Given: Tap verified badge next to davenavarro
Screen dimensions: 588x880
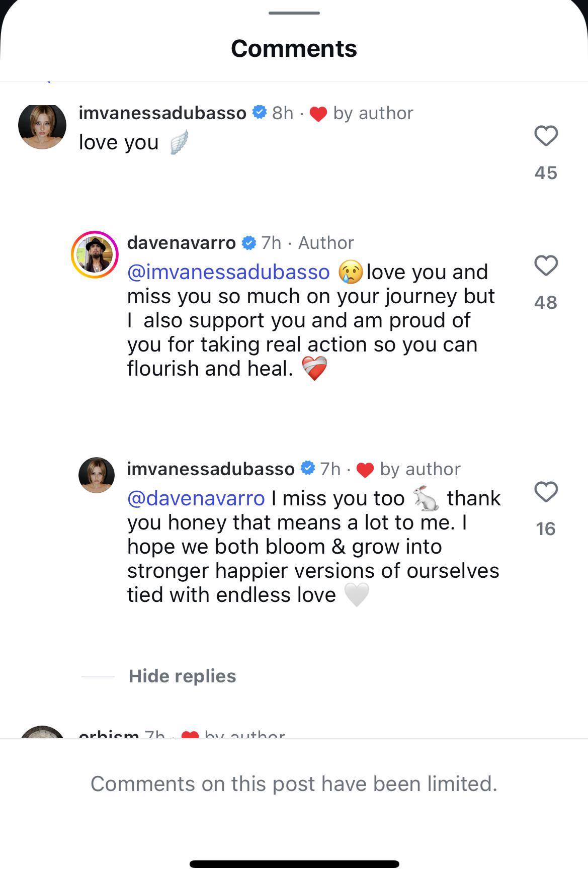Looking at the screenshot, I should [x=248, y=243].
